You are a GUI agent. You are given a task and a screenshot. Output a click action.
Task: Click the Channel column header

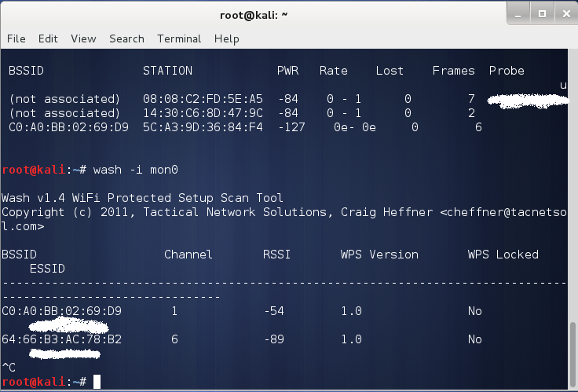click(188, 255)
